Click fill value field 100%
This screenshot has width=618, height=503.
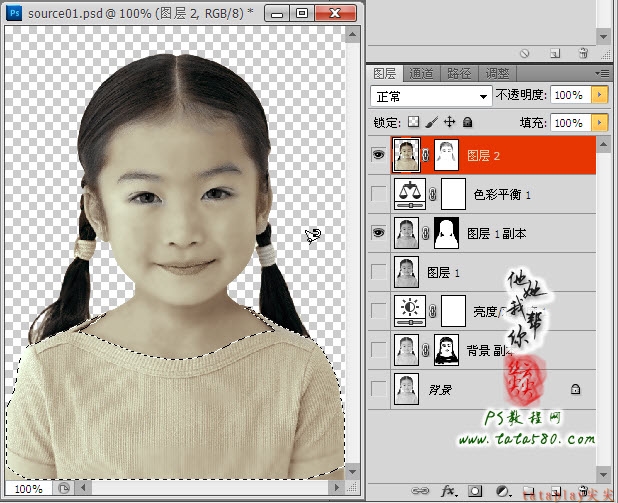(x=571, y=123)
